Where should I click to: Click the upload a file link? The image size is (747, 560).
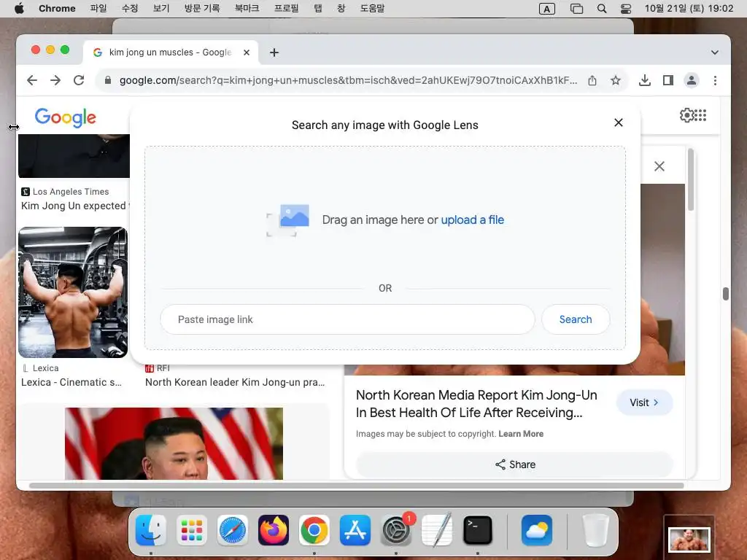472,220
